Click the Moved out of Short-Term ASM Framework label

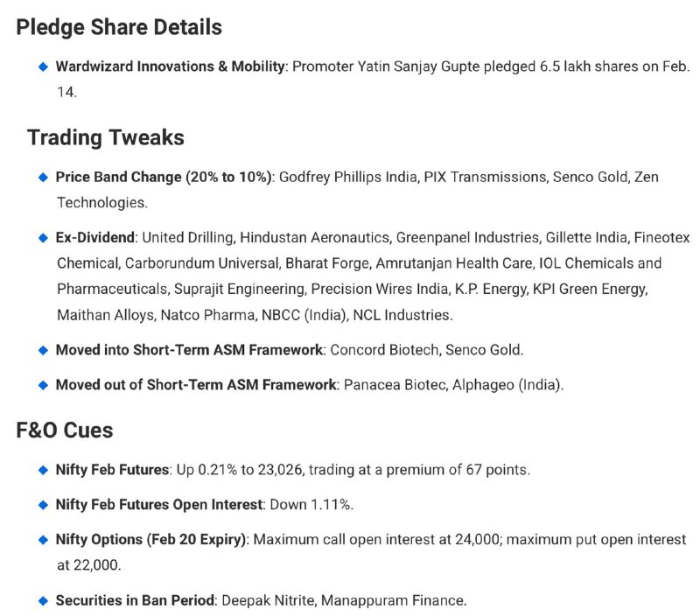(196, 385)
